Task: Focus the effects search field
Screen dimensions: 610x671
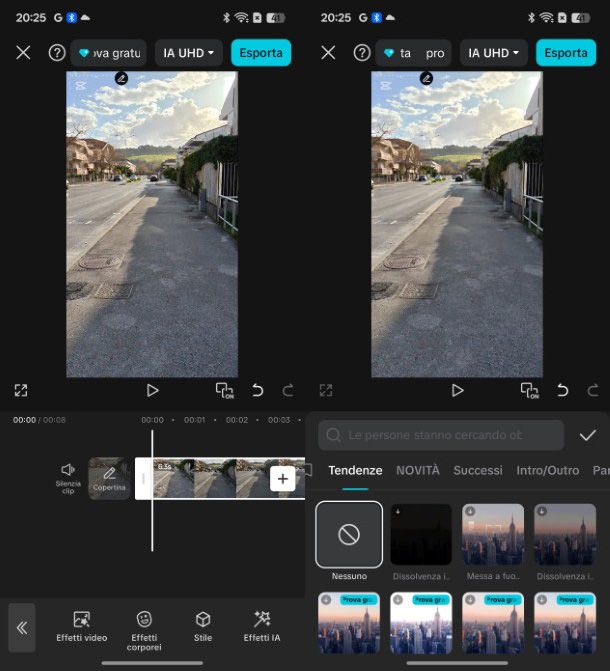Action: (441, 435)
